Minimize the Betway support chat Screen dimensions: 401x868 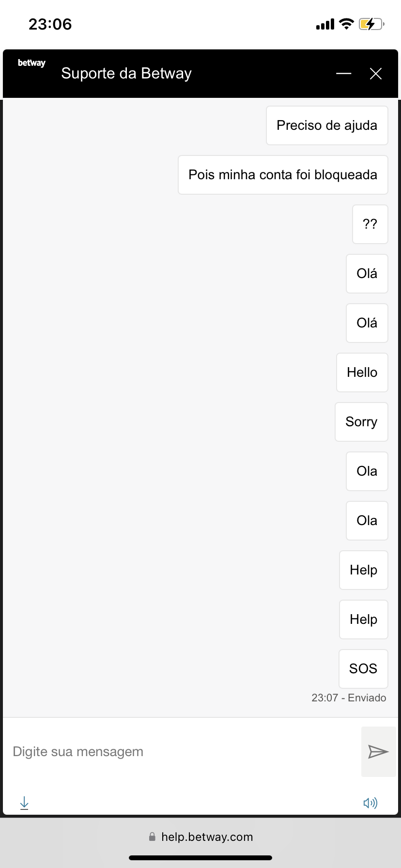tap(344, 74)
